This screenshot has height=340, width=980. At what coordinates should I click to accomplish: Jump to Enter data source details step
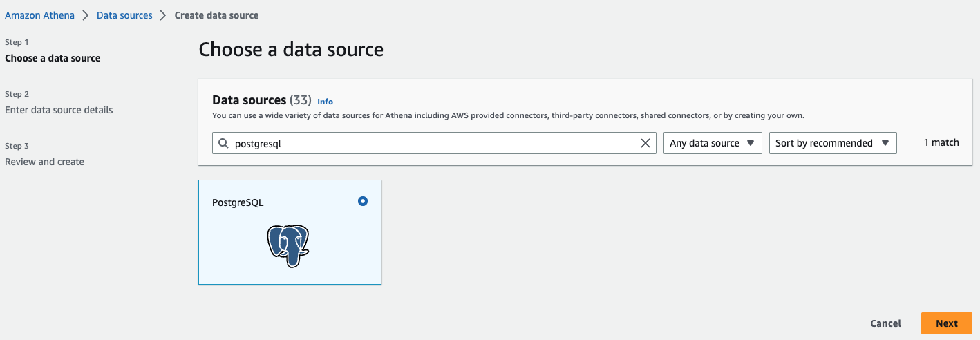(59, 110)
